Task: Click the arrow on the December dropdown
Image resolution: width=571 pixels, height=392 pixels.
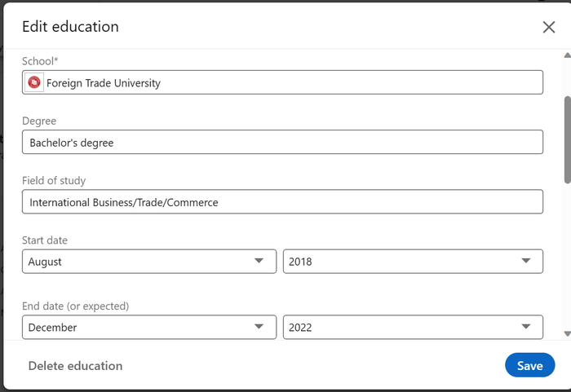Action: tap(259, 326)
